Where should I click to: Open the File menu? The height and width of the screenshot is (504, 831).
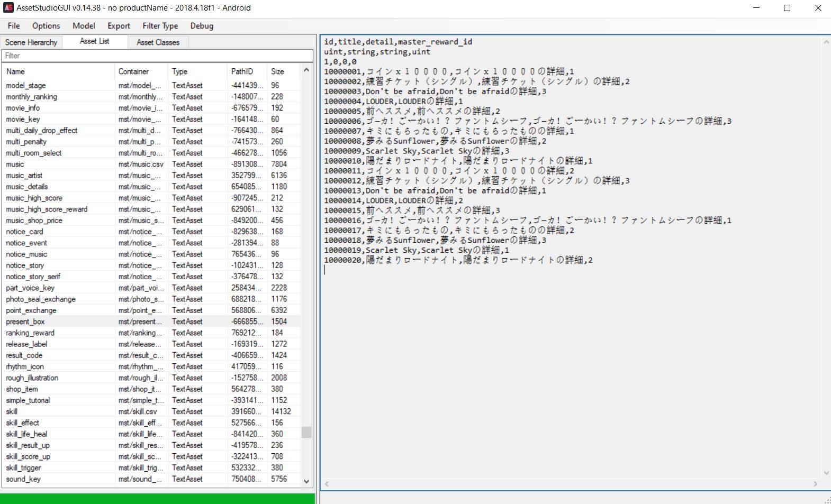pos(14,26)
